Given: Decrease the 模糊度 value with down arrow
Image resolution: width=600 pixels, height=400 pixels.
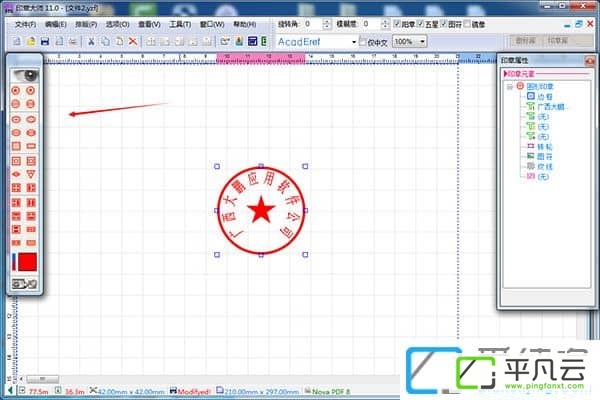Looking at the screenshot, I should click(385, 27).
